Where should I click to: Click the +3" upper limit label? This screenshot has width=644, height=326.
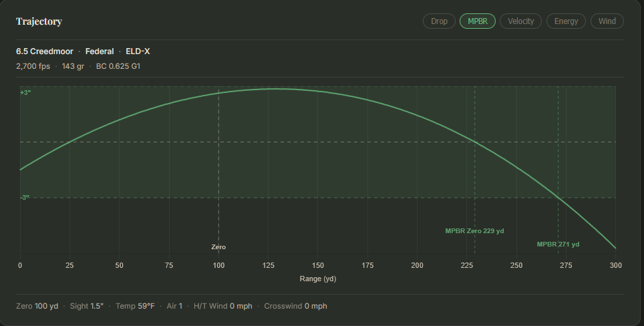tap(25, 93)
